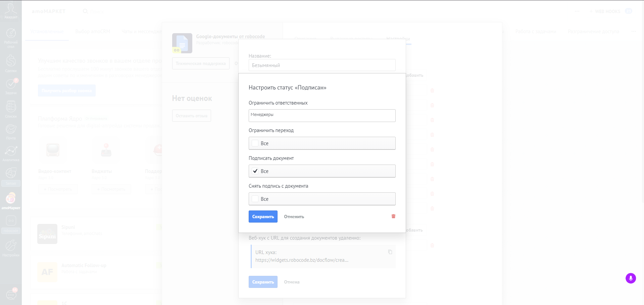Check Все under Снять подпись с документа
This screenshot has width=644, height=305.
(255, 199)
